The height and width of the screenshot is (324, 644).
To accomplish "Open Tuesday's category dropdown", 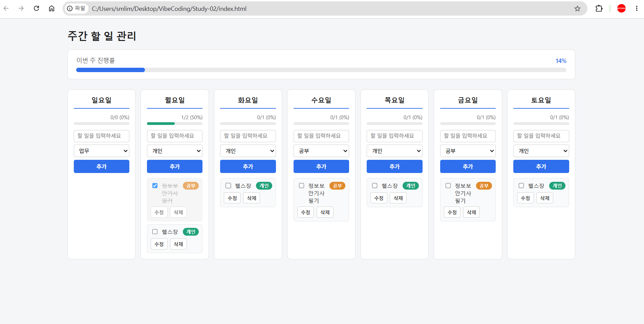I will coord(248,151).
